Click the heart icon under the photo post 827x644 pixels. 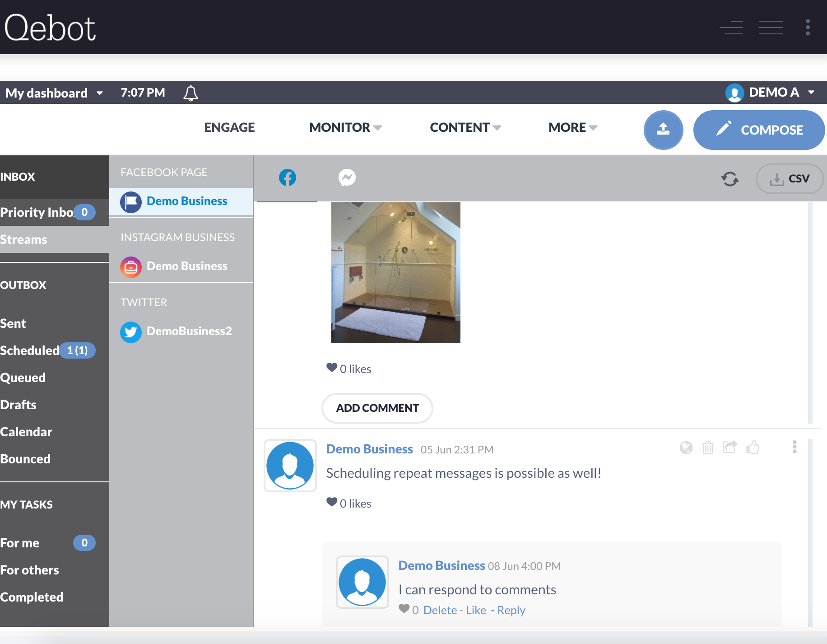[x=332, y=368]
